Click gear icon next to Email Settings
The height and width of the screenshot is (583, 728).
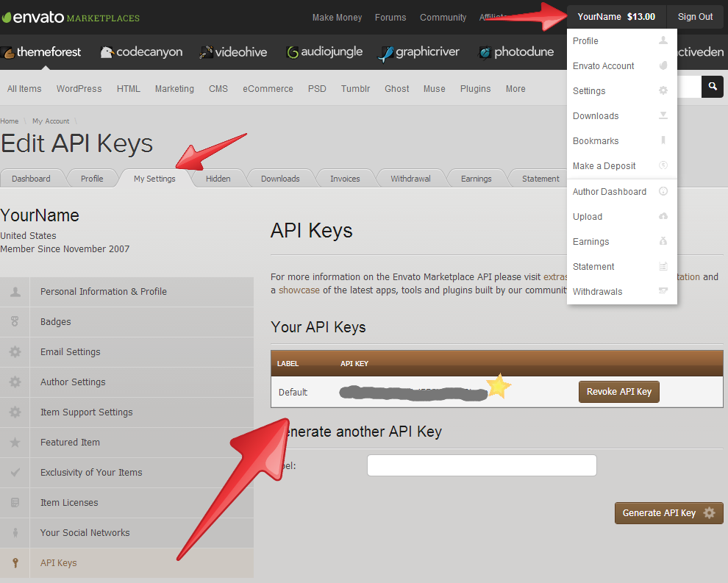[x=15, y=352]
